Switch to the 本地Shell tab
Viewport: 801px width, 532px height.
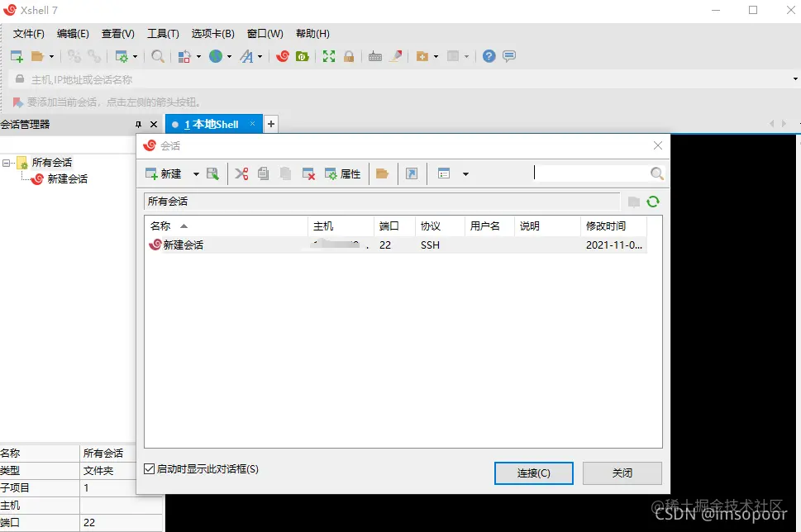pos(211,123)
